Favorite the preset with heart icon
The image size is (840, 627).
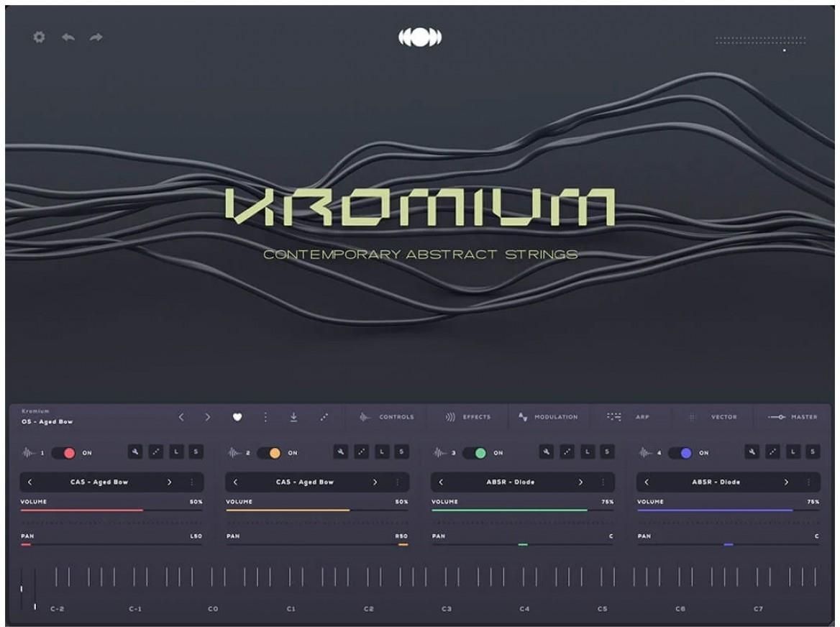coord(237,417)
